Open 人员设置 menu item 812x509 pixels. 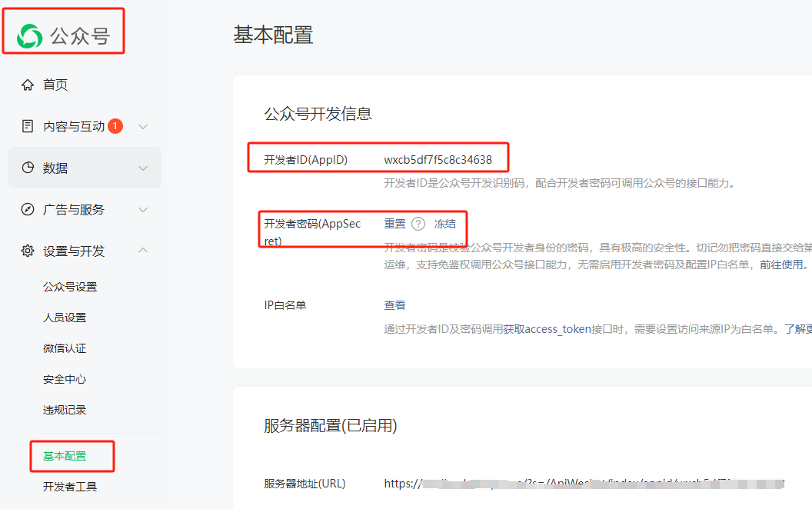(65, 318)
